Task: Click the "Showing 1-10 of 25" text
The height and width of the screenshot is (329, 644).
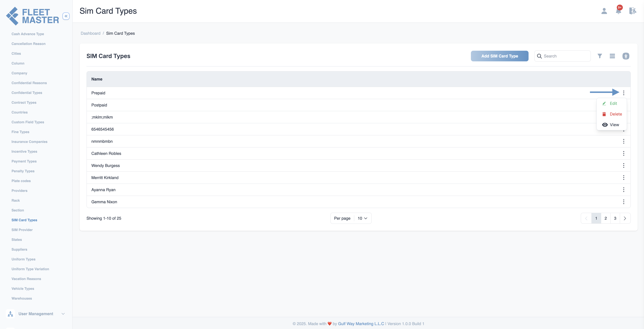Action: click(x=104, y=218)
